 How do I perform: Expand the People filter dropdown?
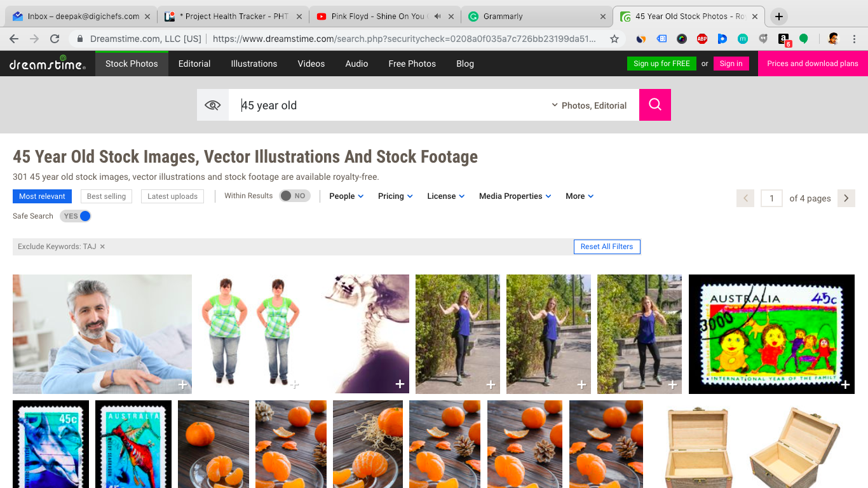click(346, 196)
